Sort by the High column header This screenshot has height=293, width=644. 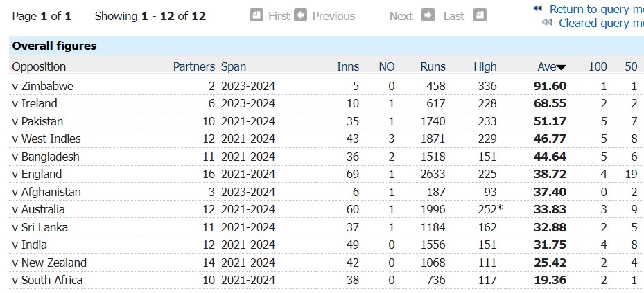(485, 67)
